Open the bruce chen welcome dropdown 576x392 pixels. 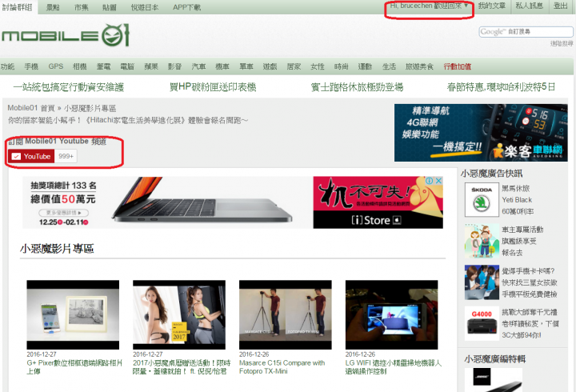[429, 6]
